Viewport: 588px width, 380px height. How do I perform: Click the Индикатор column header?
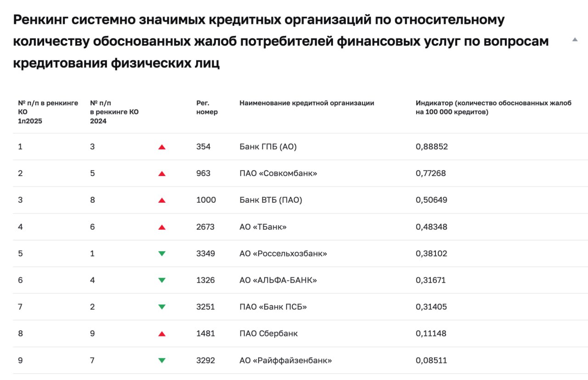tap(493, 108)
